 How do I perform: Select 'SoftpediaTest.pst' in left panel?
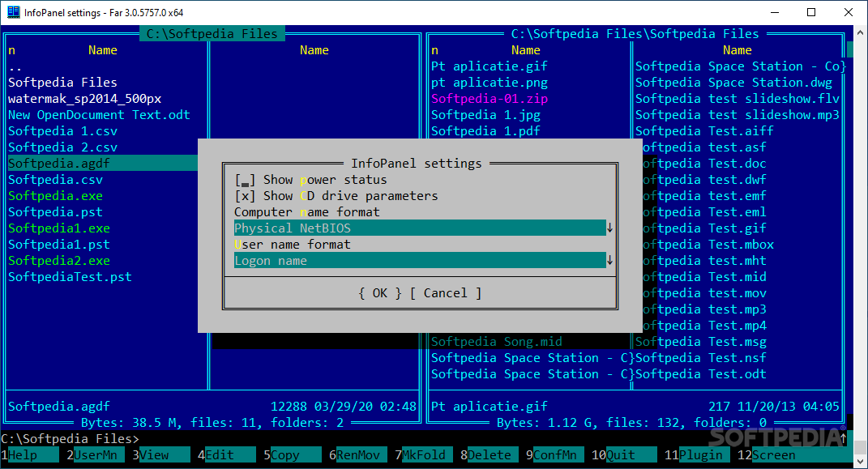pyautogui.click(x=70, y=276)
